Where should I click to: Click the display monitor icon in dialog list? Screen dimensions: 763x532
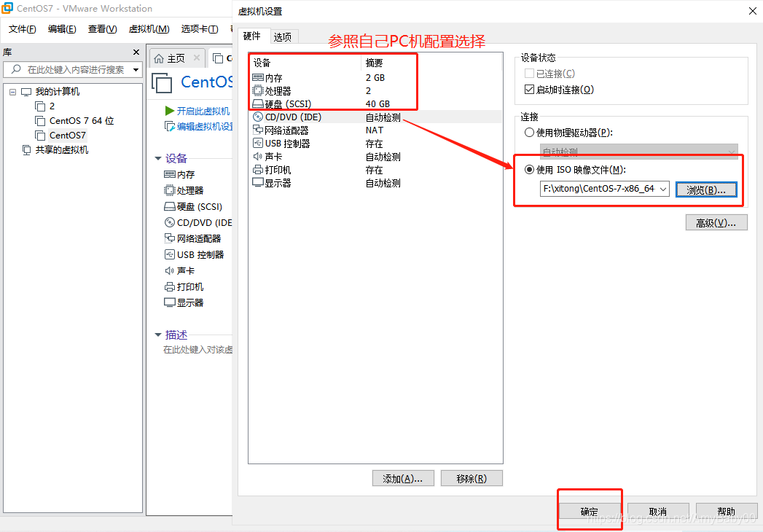pyautogui.click(x=258, y=183)
